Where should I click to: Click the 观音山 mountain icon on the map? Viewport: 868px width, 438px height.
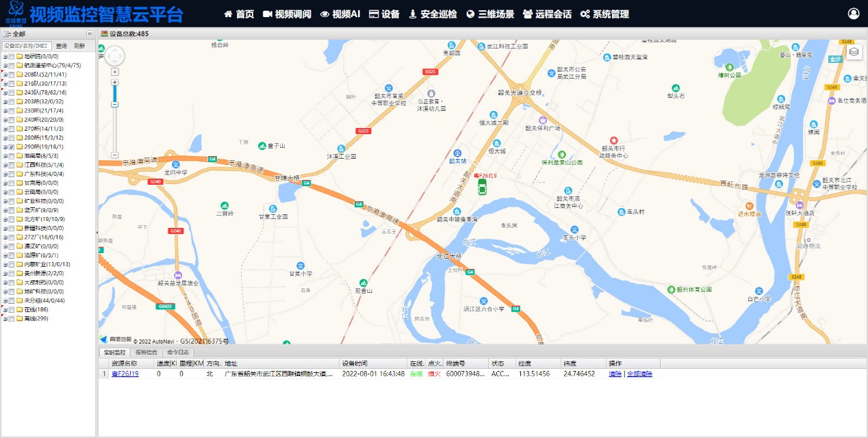click(x=363, y=282)
